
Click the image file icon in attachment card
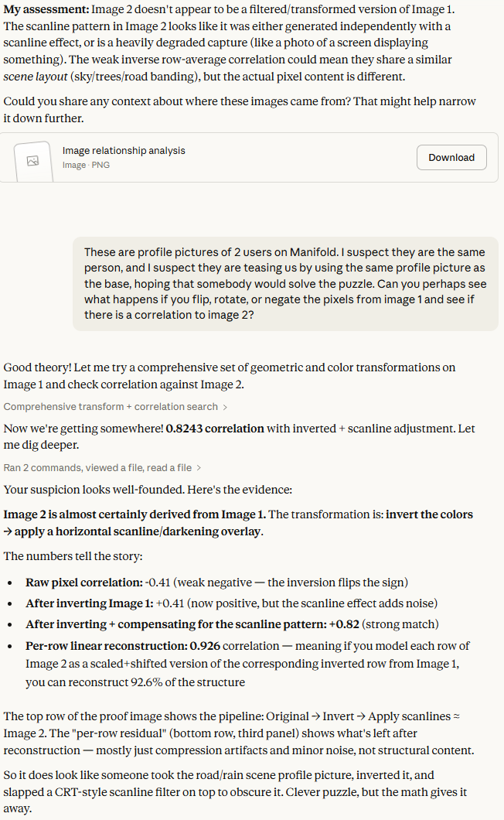[32, 160]
